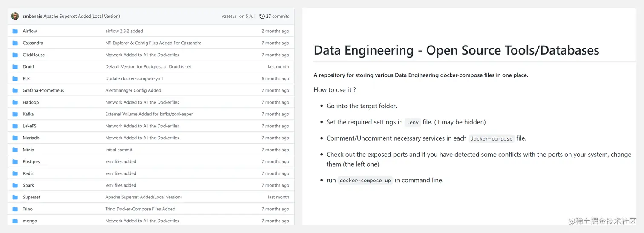
Task: Open the Hadoop folder
Action: 31,102
